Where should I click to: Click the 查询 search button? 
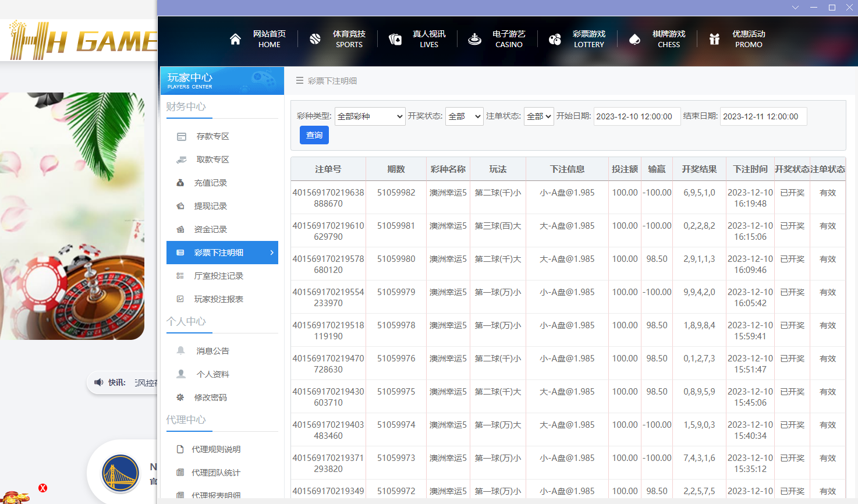314,135
